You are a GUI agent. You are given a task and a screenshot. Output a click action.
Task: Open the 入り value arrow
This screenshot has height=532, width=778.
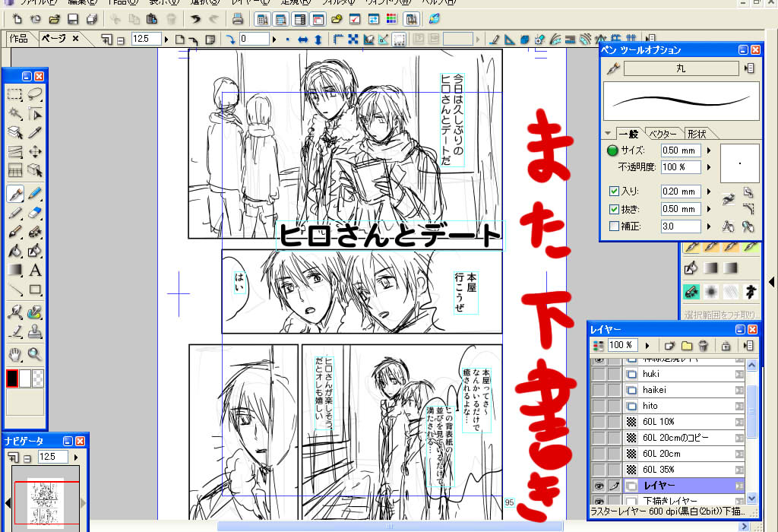(709, 192)
